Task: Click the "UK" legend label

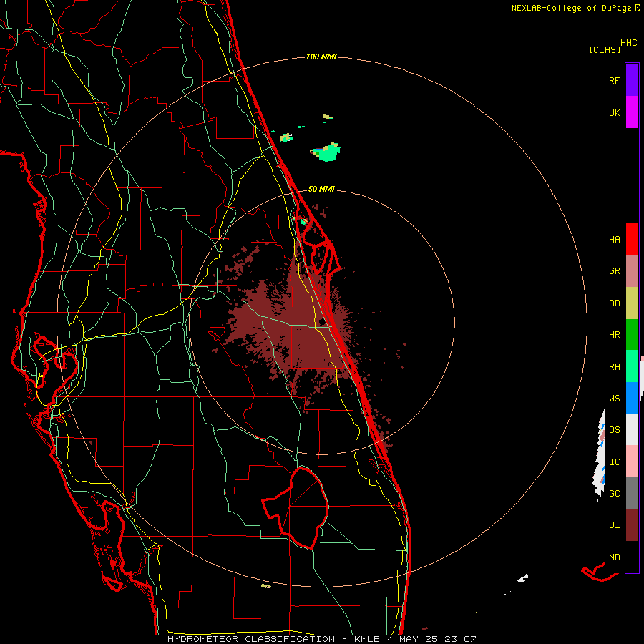Action: click(614, 113)
